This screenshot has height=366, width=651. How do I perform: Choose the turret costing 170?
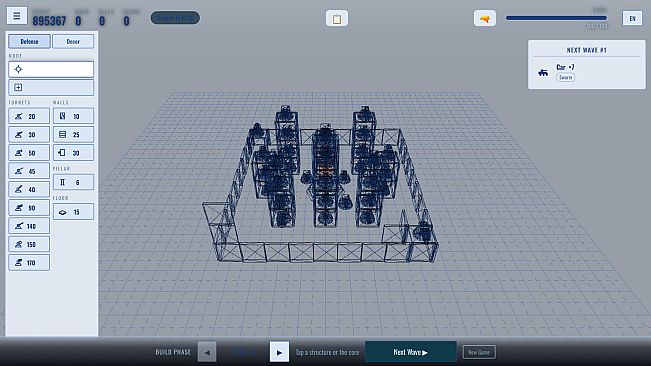pos(29,263)
